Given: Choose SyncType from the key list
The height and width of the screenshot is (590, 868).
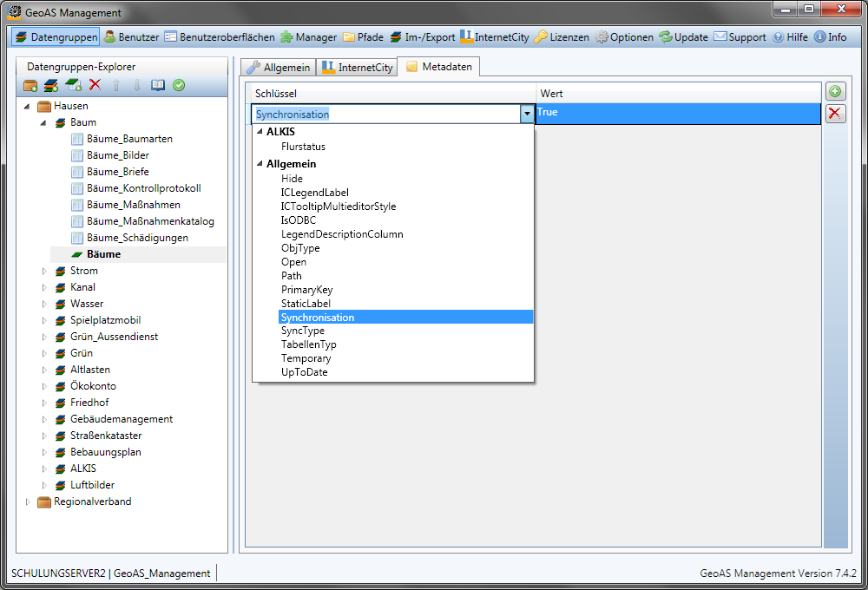Looking at the screenshot, I should 303,331.
